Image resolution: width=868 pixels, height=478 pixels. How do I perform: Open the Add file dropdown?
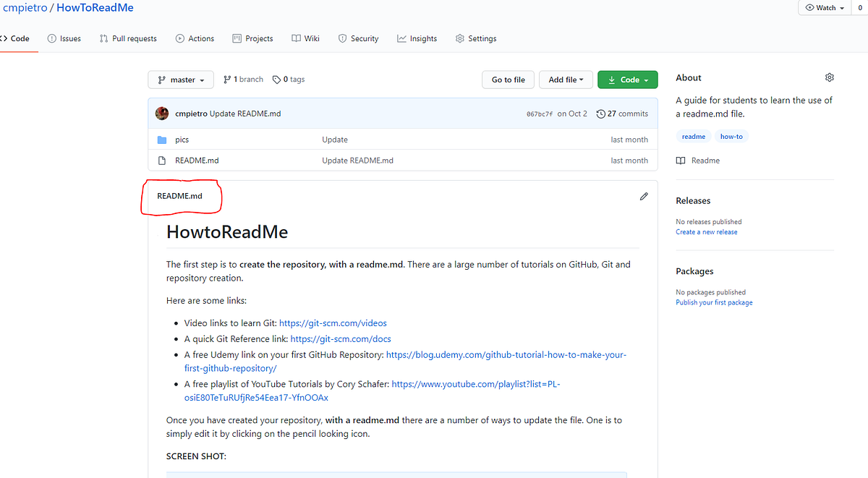tap(566, 80)
